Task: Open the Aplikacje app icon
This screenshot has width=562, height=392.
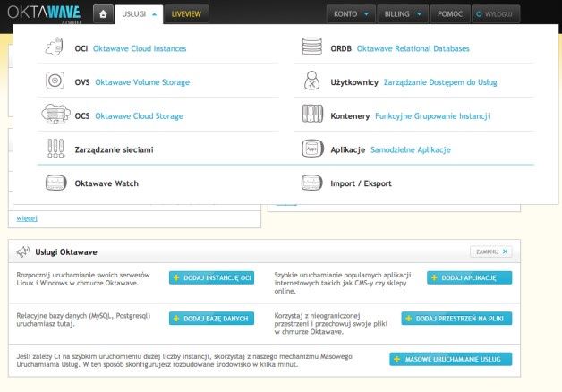Action: pos(312,149)
